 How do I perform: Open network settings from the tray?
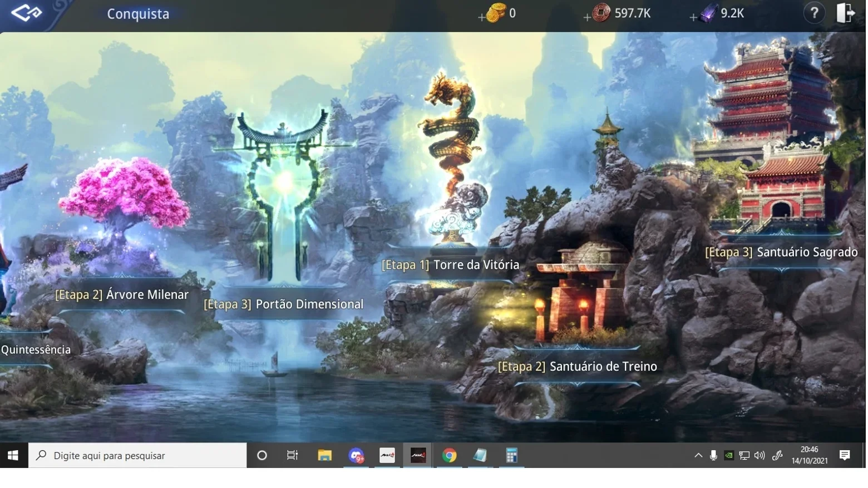point(744,456)
